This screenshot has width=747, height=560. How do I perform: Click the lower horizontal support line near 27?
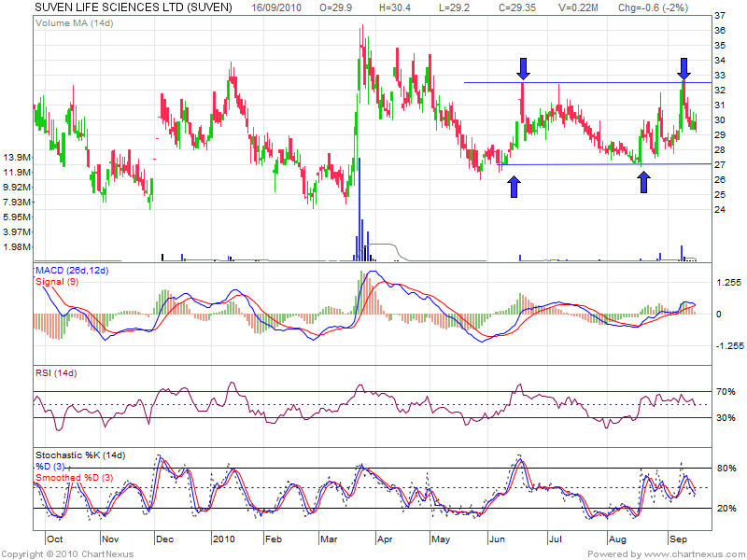click(x=598, y=164)
